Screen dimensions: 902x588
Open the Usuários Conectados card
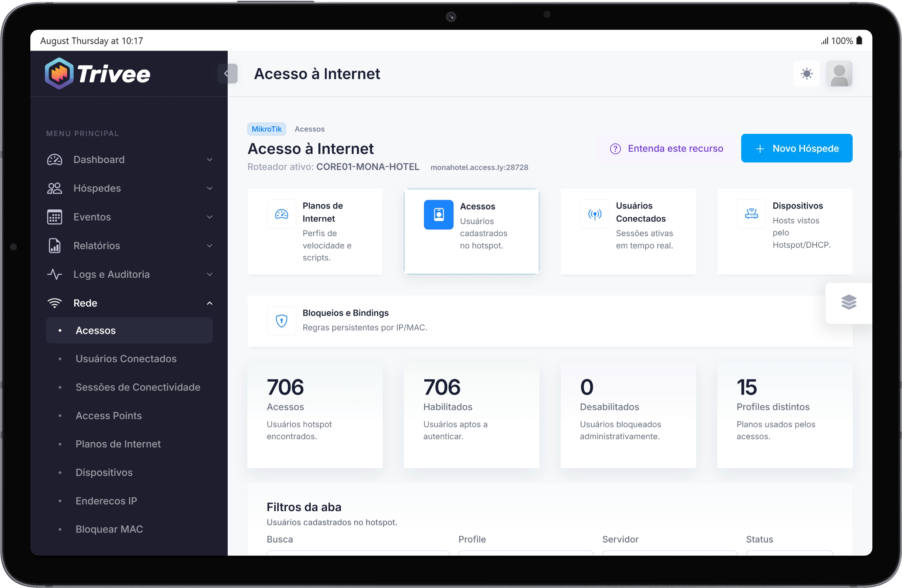(x=628, y=231)
